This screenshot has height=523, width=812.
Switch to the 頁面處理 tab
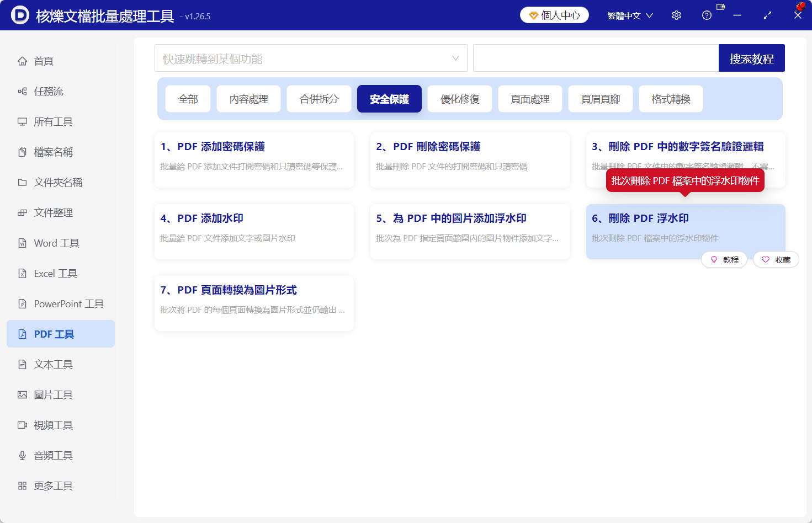pyautogui.click(x=530, y=99)
